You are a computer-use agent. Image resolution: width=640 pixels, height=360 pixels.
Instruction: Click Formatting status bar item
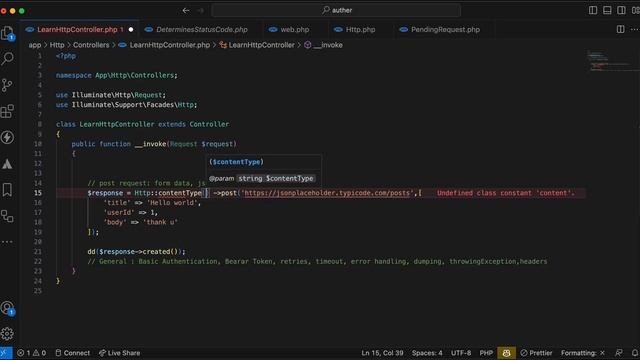[x=583, y=353]
